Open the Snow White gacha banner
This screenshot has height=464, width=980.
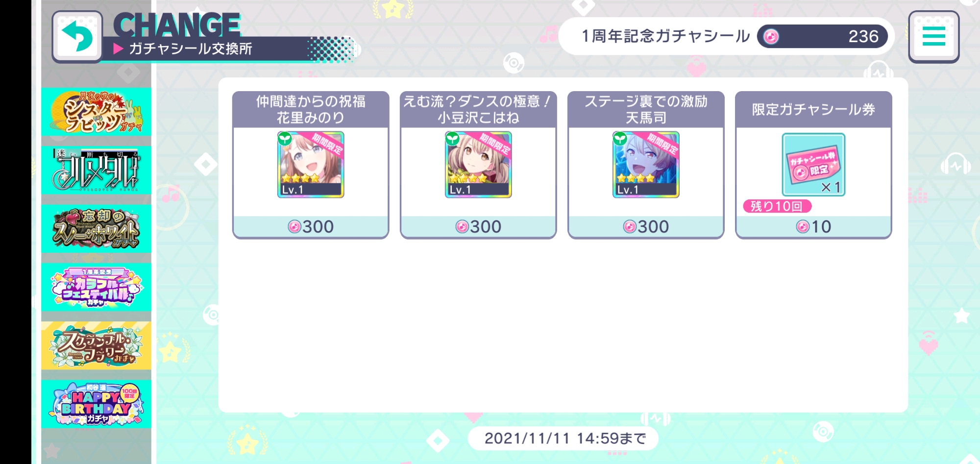click(97, 229)
